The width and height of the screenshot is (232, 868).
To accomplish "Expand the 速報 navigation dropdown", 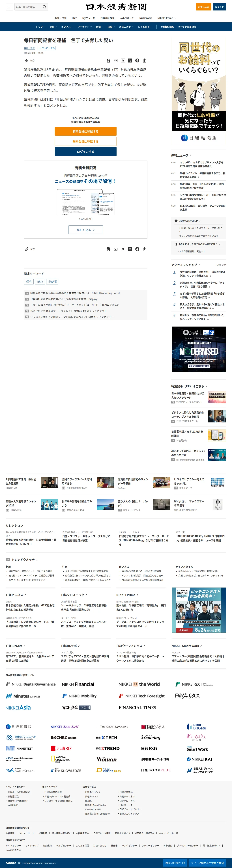I will point(53,27).
